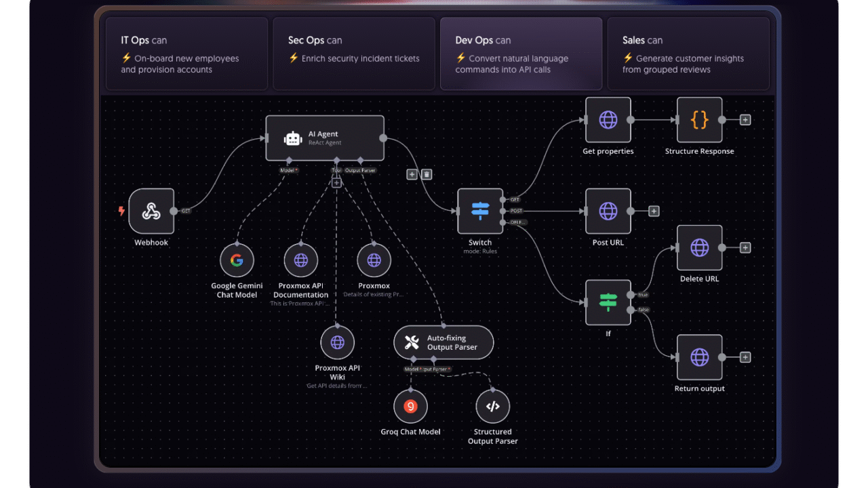Open the Google Gemini Chat Model node

coord(237,260)
